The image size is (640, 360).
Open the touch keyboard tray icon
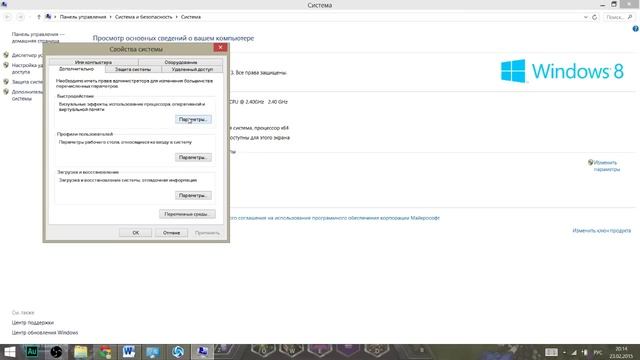(x=551, y=352)
